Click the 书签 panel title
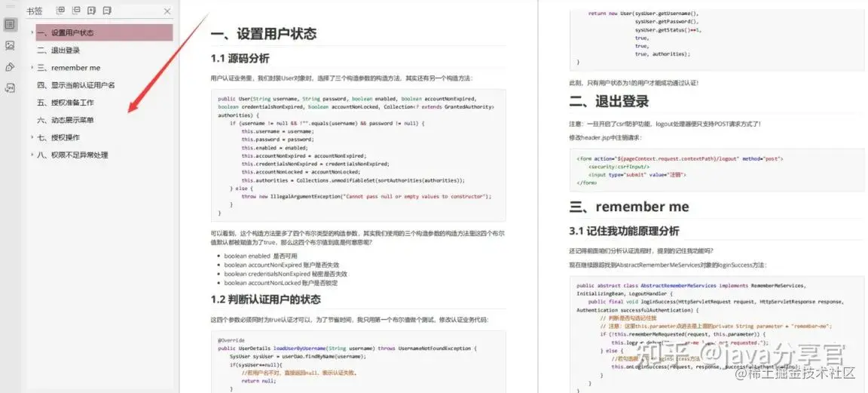Screen dimensions: 868x393 tap(35, 11)
